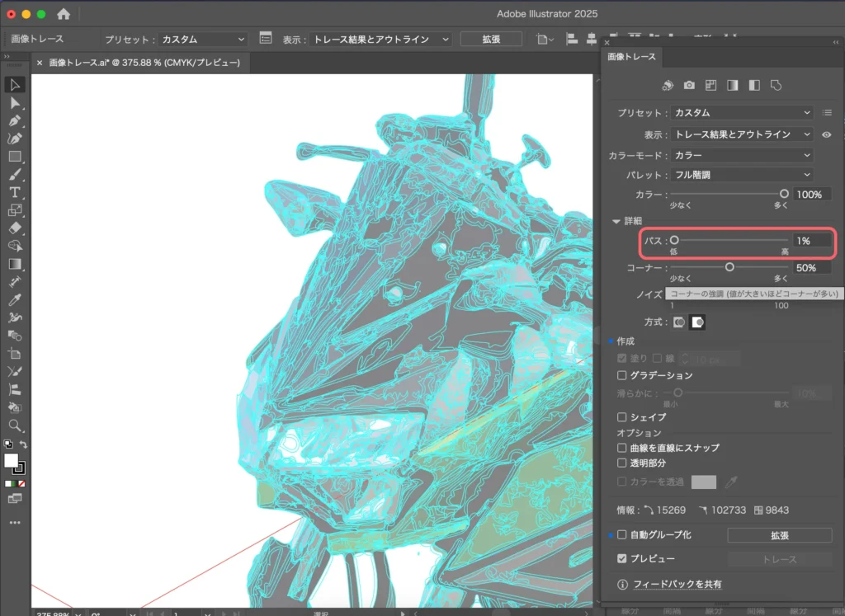Viewport: 845px width, 616px height.
Task: Go to the Home screen icon
Action: coord(64,14)
